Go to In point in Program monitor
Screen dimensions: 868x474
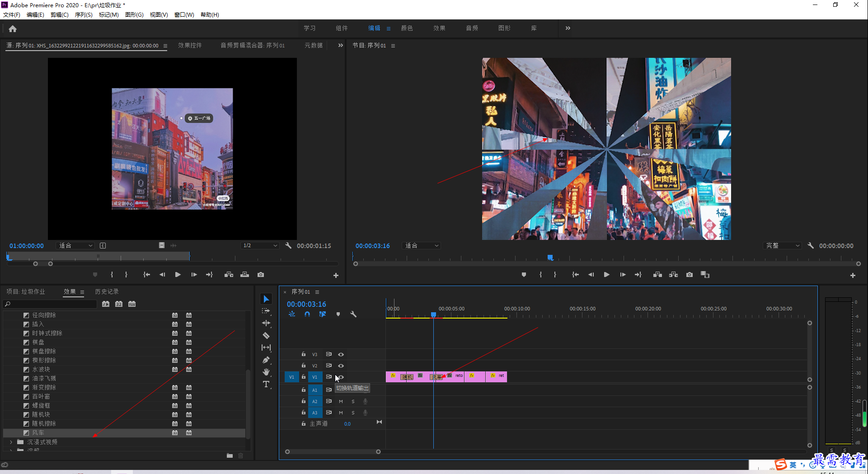tap(575, 275)
